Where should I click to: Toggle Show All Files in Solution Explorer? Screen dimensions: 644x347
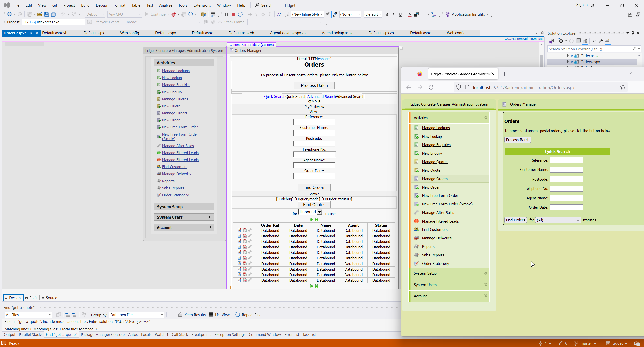[585, 41]
